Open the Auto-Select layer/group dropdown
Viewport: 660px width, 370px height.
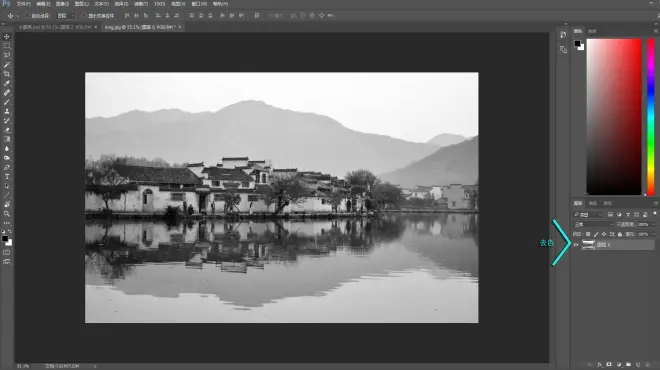coord(66,16)
